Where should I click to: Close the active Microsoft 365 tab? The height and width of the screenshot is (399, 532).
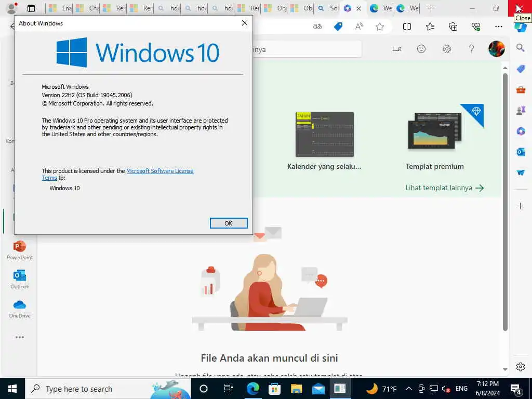358,8
